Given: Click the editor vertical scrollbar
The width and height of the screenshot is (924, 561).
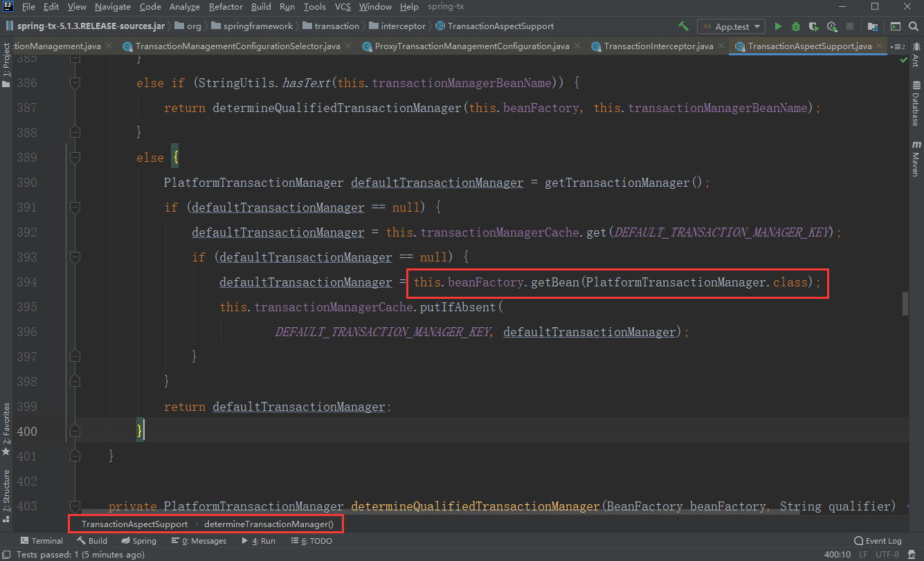Looking at the screenshot, I should point(905,304).
